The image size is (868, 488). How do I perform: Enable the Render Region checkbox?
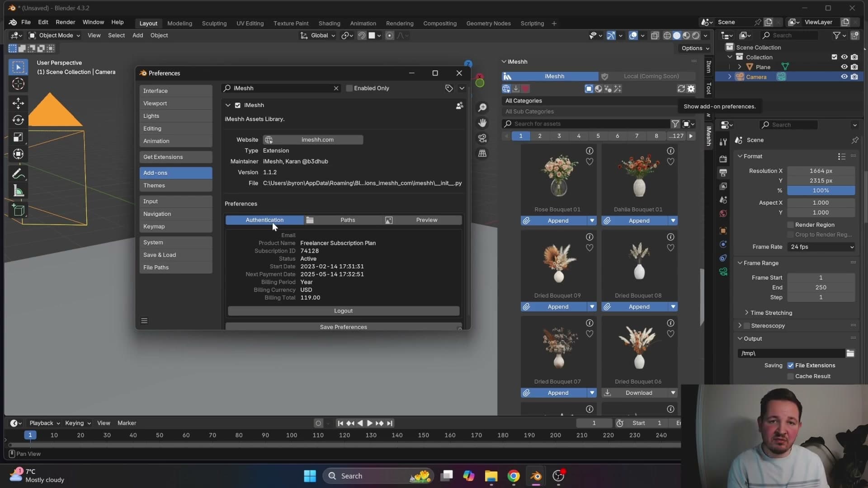(791, 225)
